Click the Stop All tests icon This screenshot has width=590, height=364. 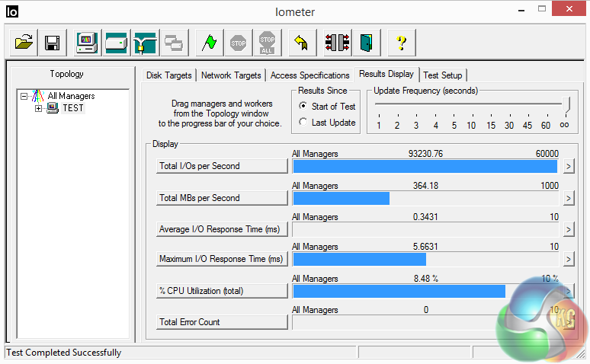(x=267, y=43)
